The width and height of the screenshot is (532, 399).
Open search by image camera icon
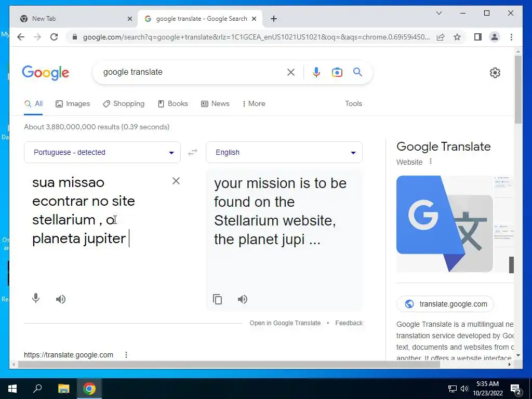click(337, 72)
